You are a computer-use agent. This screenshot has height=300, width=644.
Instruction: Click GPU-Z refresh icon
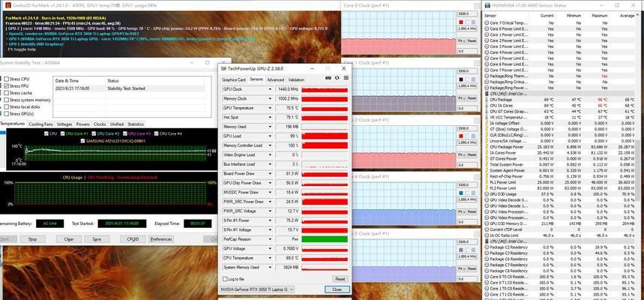point(337,78)
